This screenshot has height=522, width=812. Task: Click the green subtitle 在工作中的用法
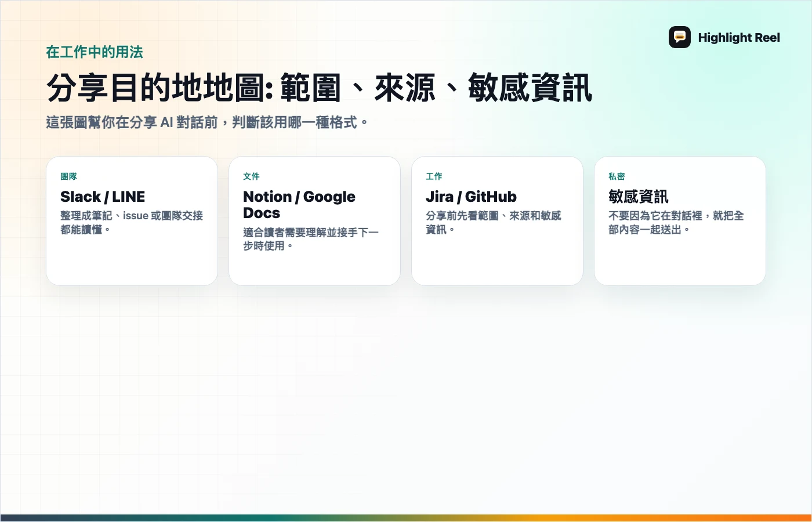click(x=95, y=52)
